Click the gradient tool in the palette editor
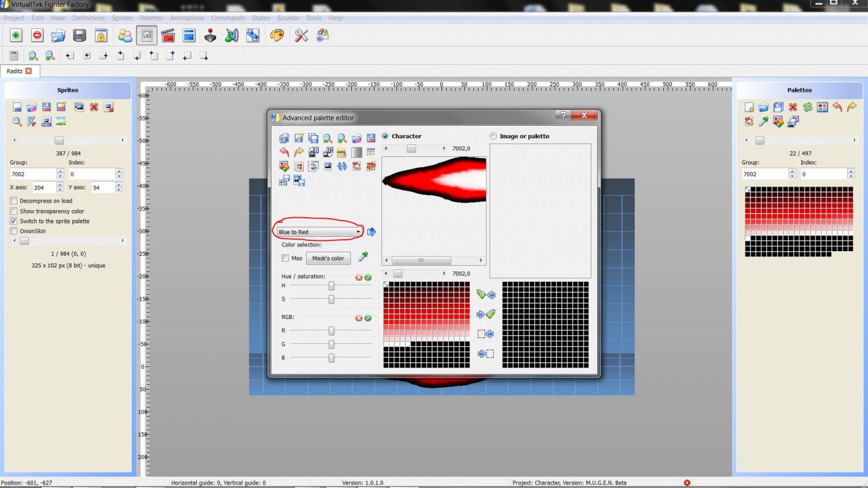868x488 pixels. pos(356,152)
